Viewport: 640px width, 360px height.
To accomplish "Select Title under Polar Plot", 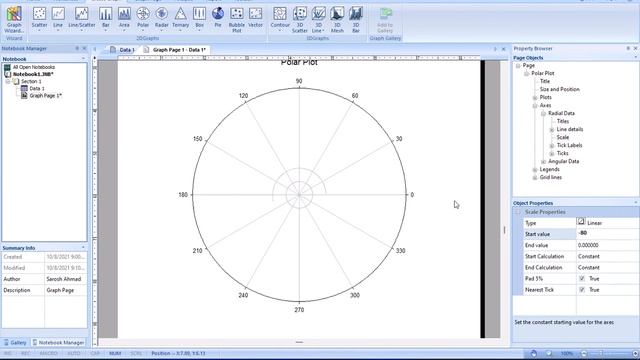I will click(x=544, y=81).
